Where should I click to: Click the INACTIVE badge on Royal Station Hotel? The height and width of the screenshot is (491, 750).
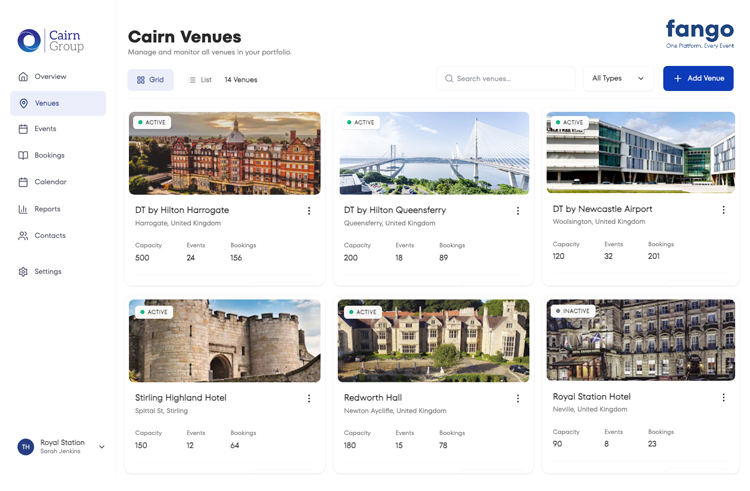coord(573,311)
